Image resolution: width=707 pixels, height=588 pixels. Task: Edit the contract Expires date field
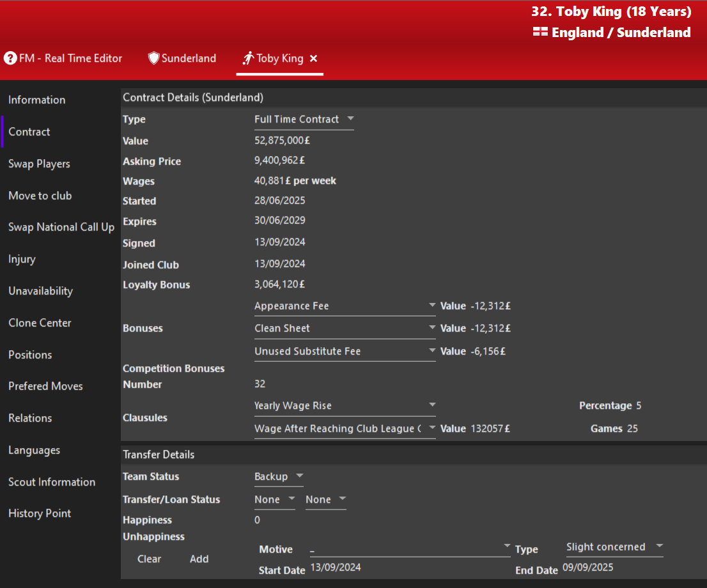click(x=279, y=220)
